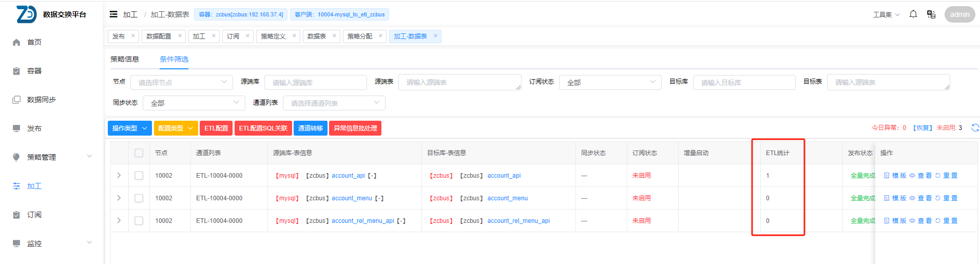Check the account_api row checkbox
The image size is (980, 264).
(x=139, y=176)
